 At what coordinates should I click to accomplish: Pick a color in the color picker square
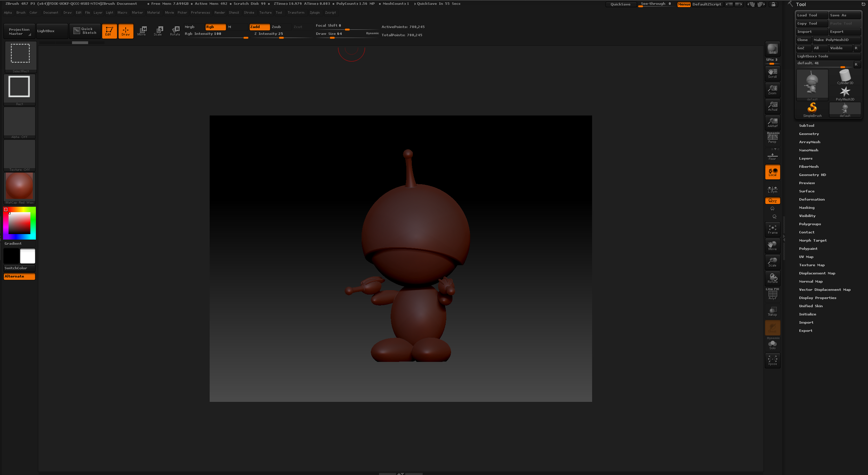pos(19,223)
